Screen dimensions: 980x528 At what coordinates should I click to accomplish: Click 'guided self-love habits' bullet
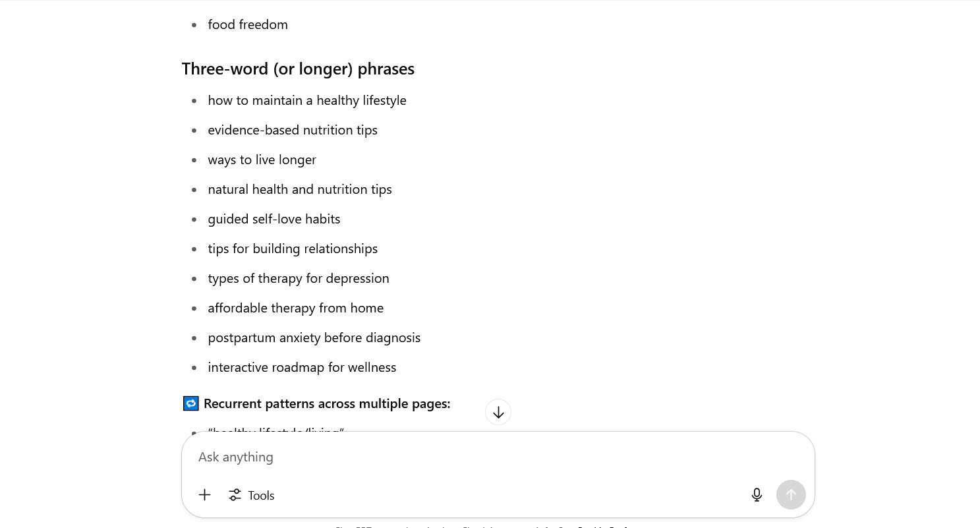coord(274,220)
